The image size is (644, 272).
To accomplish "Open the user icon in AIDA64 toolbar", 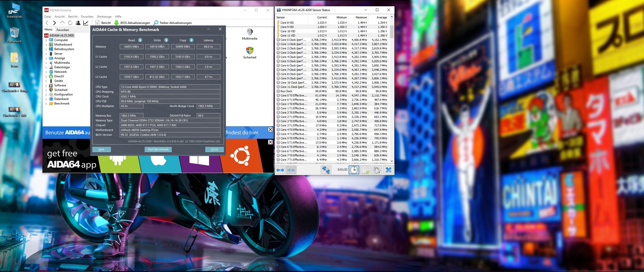I will [78, 23].
